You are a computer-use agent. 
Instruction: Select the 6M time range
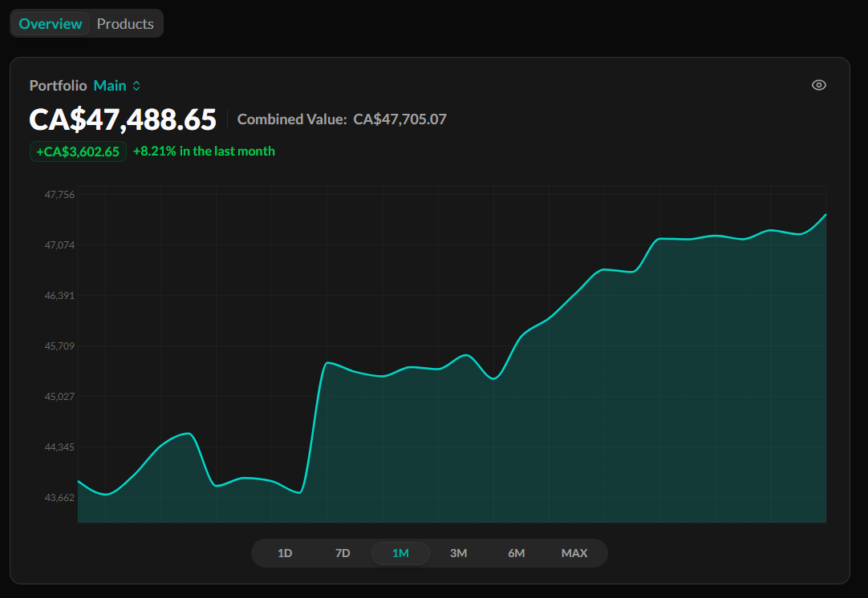click(x=517, y=553)
